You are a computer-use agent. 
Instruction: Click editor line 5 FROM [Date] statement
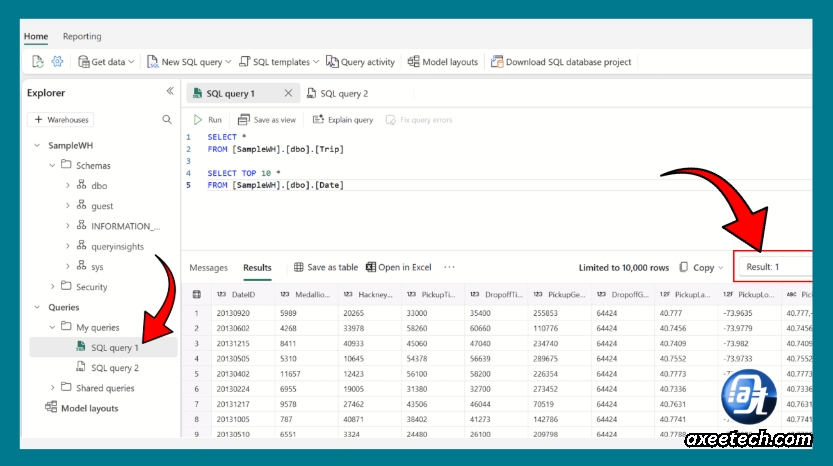tap(276, 185)
